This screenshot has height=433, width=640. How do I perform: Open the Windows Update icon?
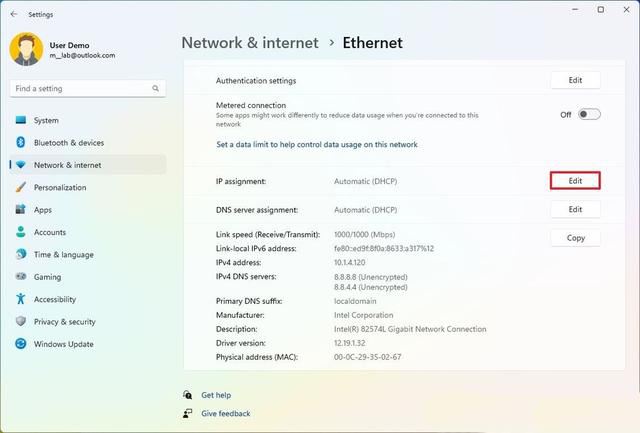coord(20,344)
